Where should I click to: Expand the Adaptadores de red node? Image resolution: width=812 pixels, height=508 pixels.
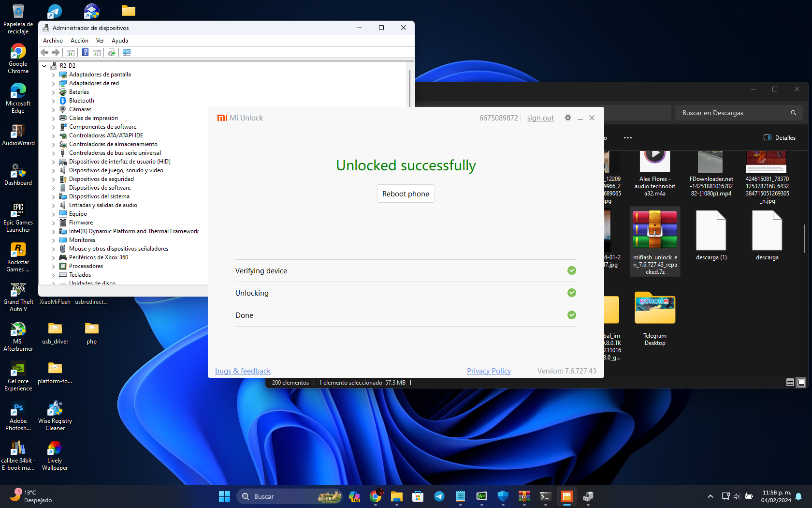54,83
